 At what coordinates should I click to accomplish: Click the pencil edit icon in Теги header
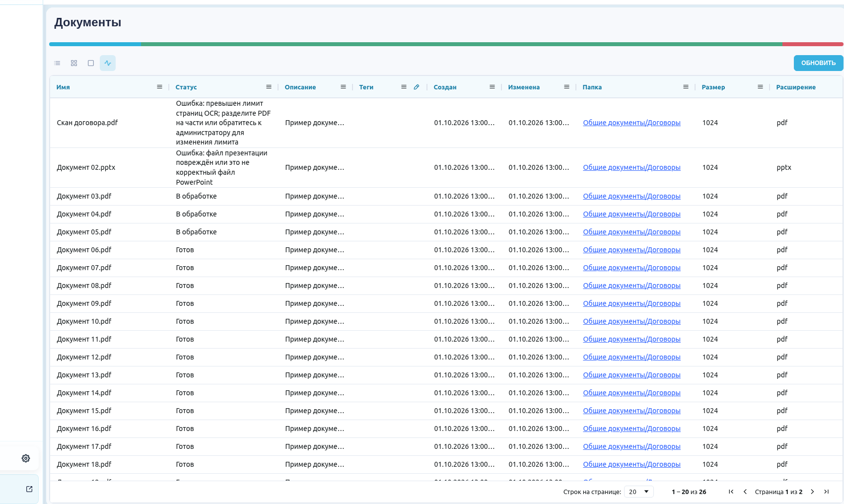pos(417,87)
